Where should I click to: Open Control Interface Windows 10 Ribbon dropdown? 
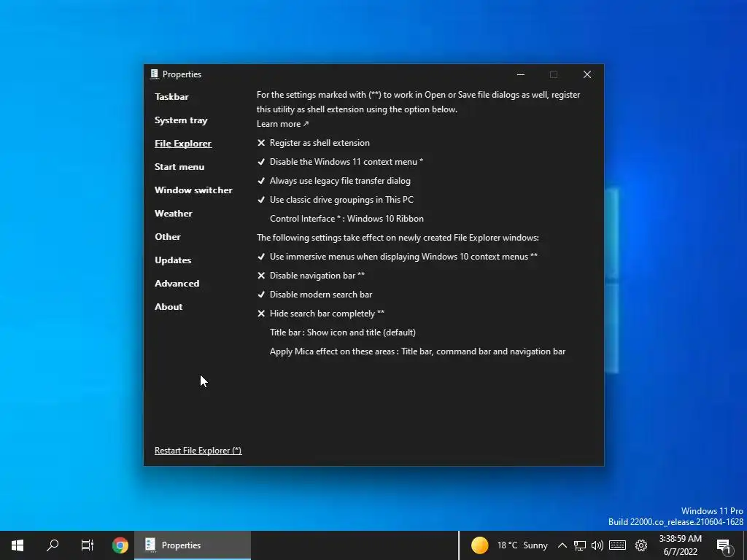tap(347, 219)
